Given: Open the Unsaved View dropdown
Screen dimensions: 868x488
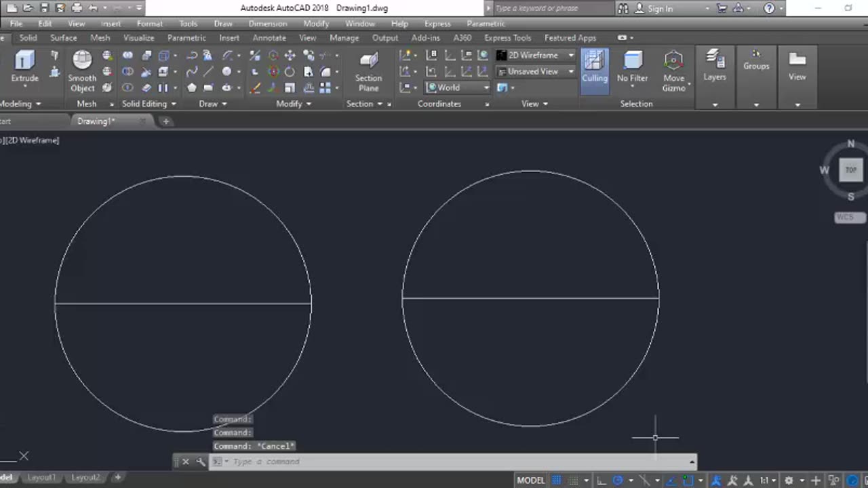Looking at the screenshot, I should click(x=535, y=71).
